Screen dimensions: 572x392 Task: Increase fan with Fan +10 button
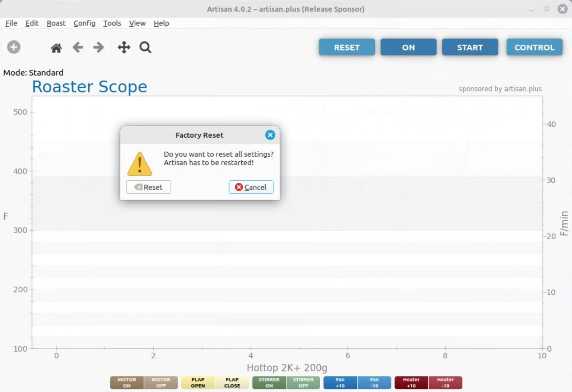[x=340, y=383]
